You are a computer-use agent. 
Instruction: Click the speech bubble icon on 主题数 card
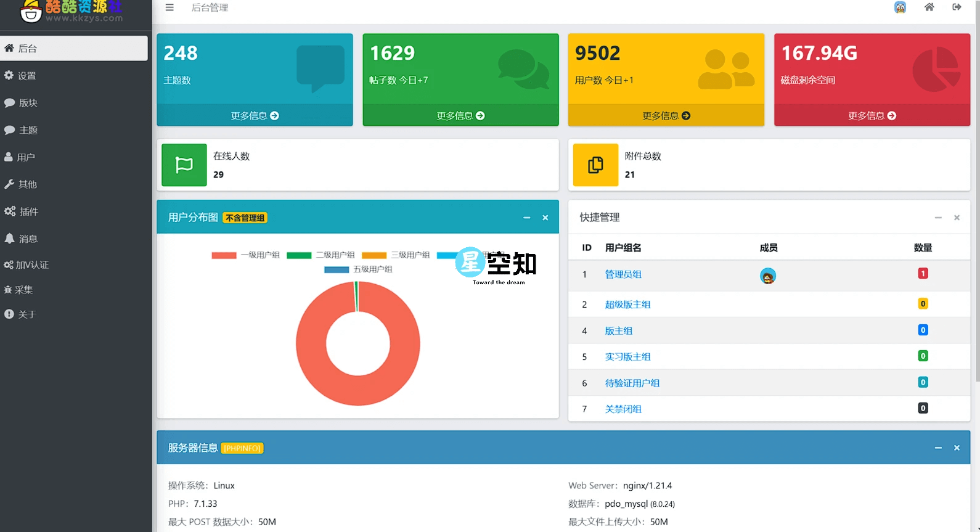321,68
